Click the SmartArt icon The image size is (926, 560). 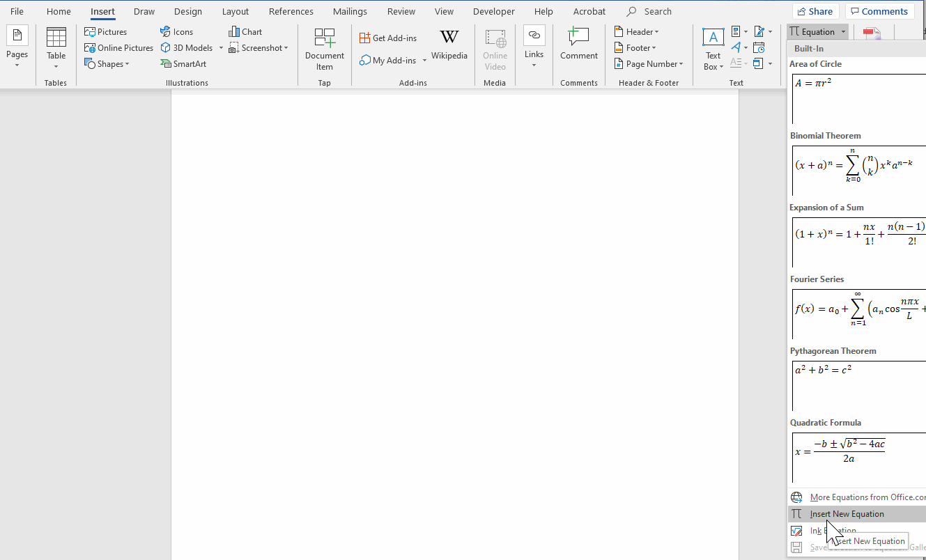[x=183, y=63]
